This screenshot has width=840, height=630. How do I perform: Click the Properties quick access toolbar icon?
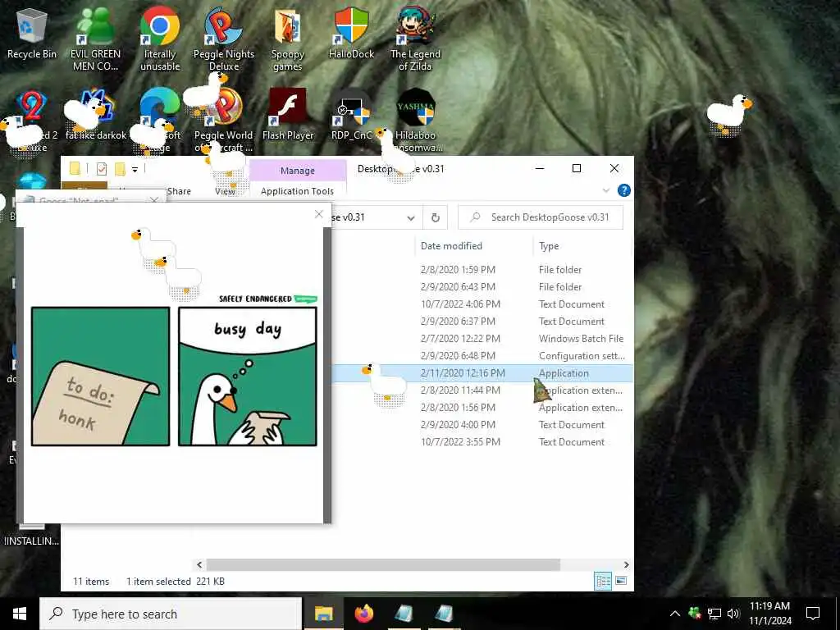click(101, 169)
